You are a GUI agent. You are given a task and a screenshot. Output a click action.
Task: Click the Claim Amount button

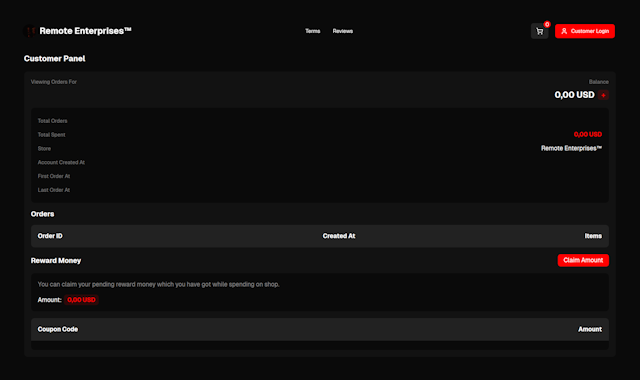(x=583, y=260)
